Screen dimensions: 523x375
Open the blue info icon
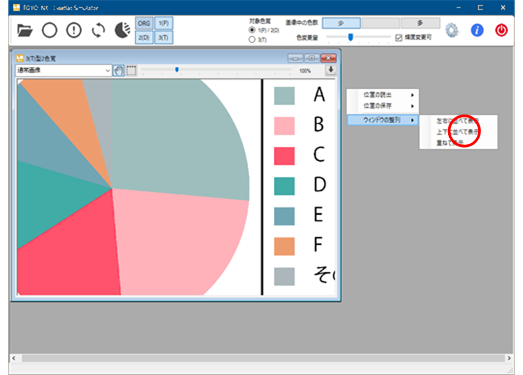pyautogui.click(x=477, y=30)
